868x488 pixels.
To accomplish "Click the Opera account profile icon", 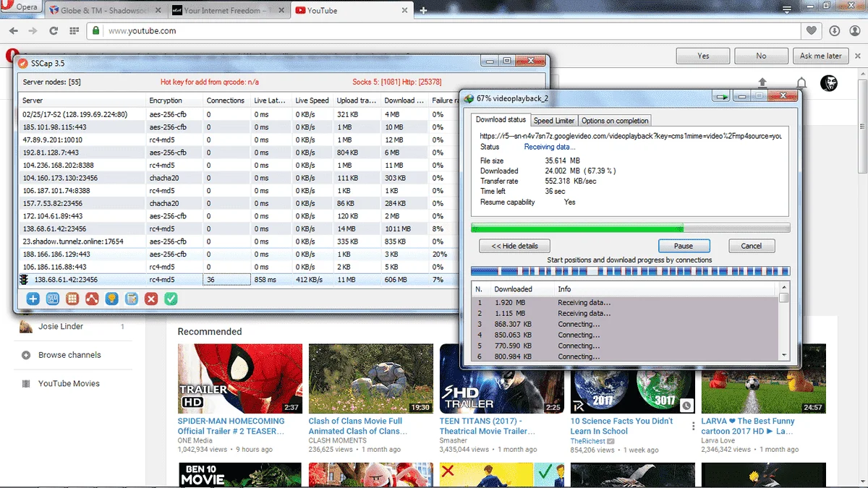I will pyautogui.click(x=854, y=31).
